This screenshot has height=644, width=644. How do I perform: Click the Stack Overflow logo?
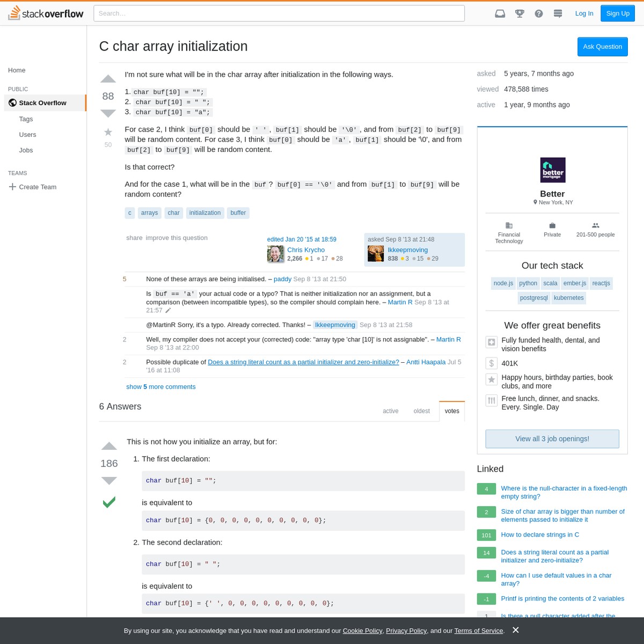[x=46, y=13]
